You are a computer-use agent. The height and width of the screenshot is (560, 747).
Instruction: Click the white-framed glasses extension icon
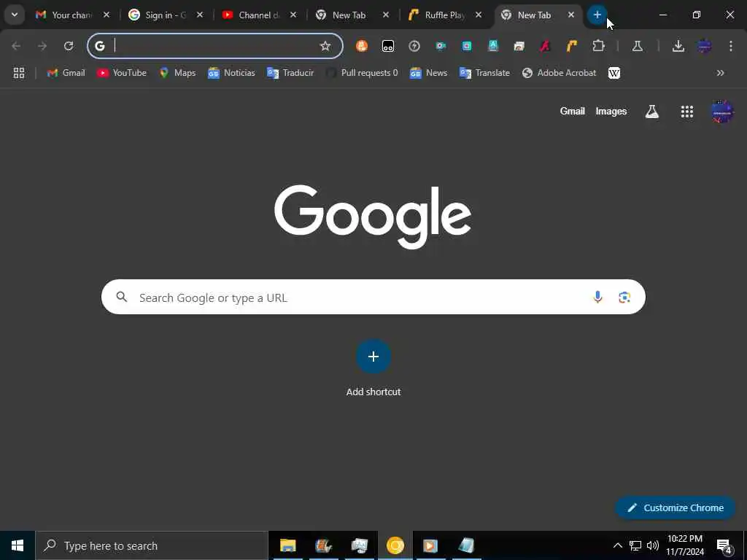[388, 46]
